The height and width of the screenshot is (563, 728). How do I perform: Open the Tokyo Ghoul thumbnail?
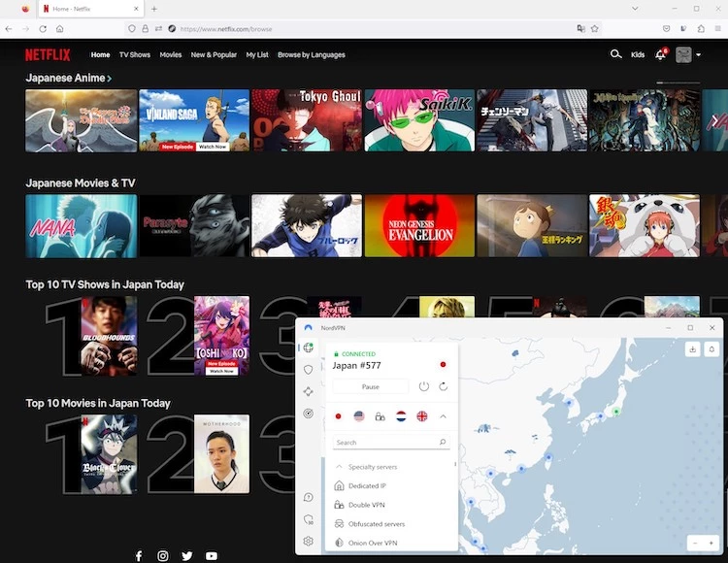[x=307, y=120]
